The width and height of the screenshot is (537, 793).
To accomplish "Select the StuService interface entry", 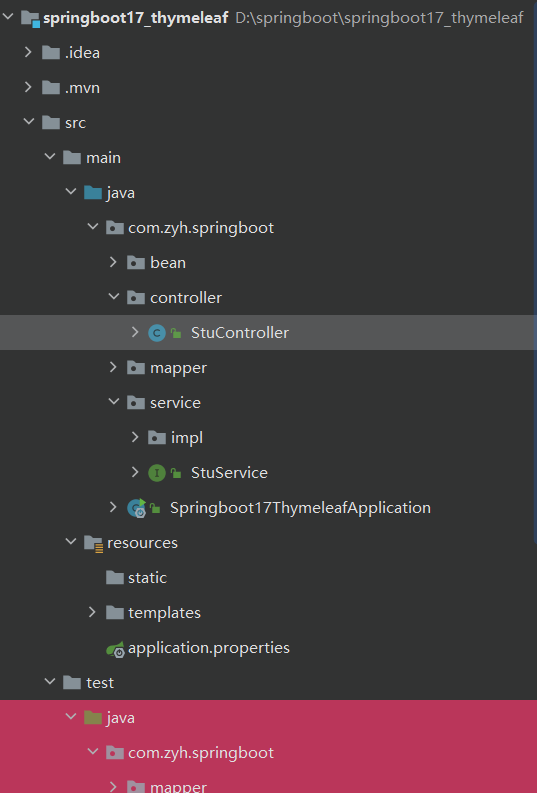I will [229, 473].
